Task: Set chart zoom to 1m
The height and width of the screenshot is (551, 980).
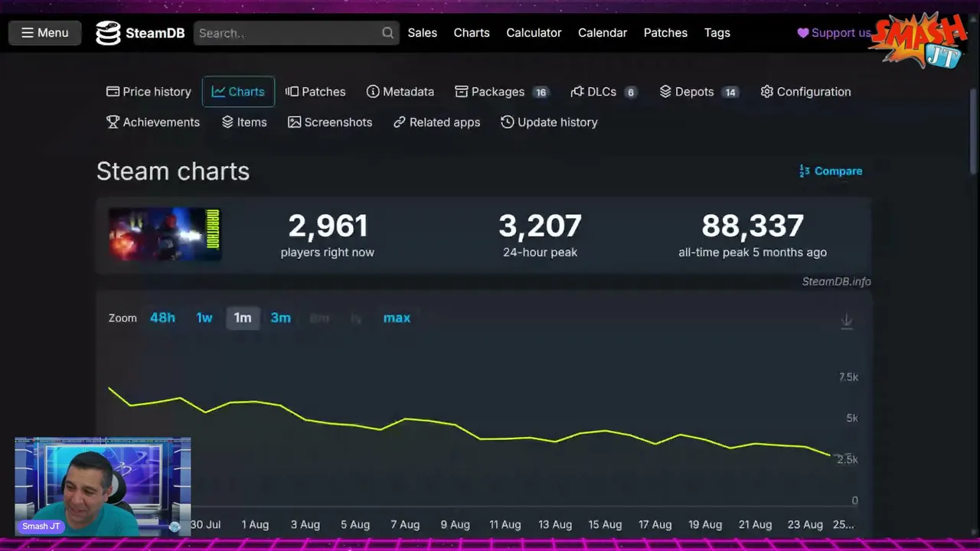Action: [x=243, y=318]
